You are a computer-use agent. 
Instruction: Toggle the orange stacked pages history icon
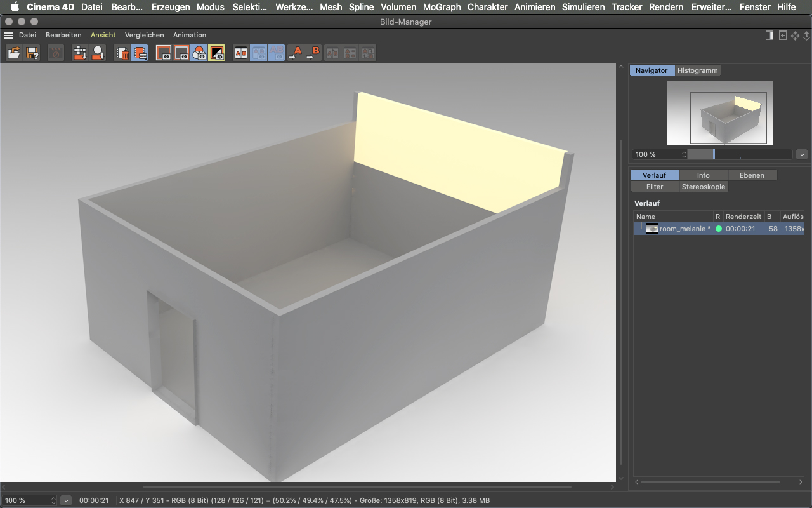tap(140, 53)
